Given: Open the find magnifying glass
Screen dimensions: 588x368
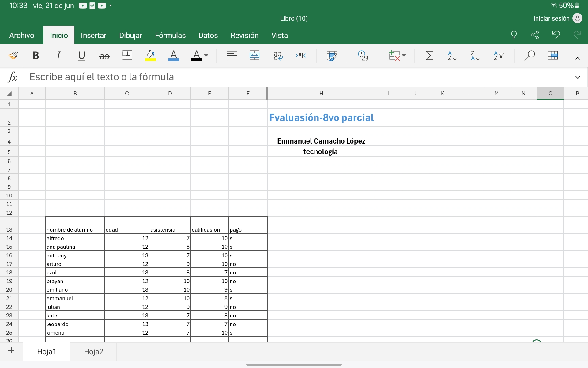Looking at the screenshot, I should coord(529,56).
